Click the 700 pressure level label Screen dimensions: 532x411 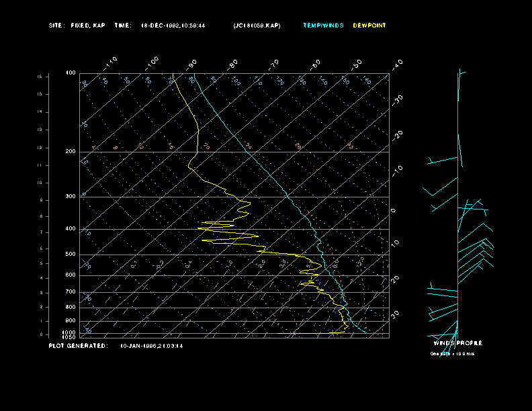(x=71, y=292)
